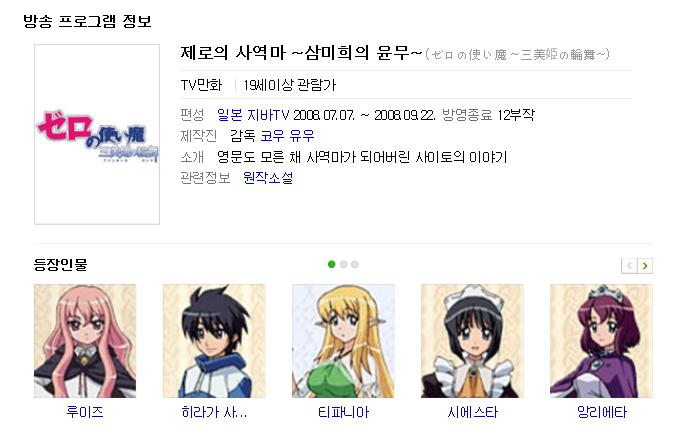The height and width of the screenshot is (428, 690).
Task: Open the 원작소설 related info link
Action: coord(268,178)
